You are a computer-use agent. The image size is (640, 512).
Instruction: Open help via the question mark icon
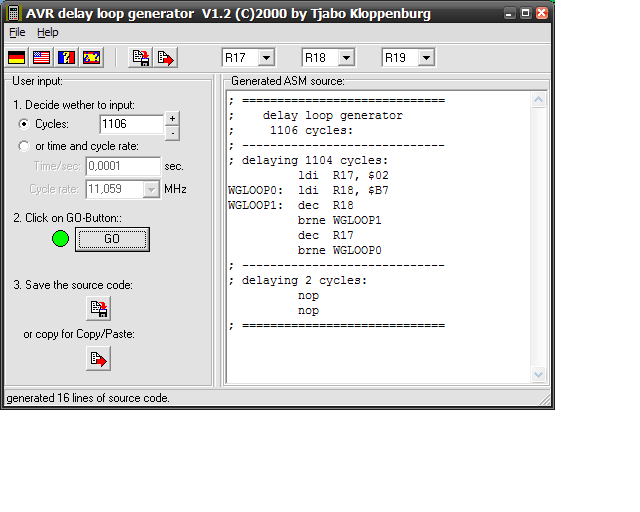point(67,58)
